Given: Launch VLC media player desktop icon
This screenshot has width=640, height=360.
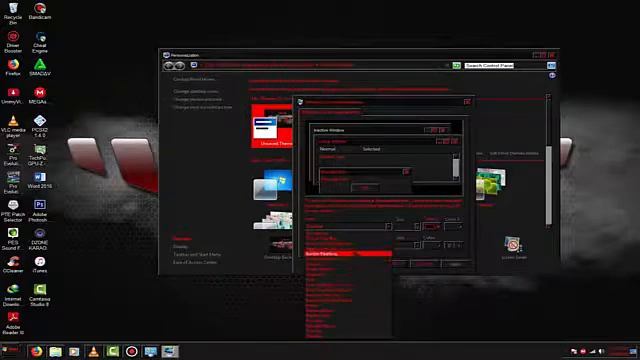Looking at the screenshot, I should pyautogui.click(x=13, y=126).
